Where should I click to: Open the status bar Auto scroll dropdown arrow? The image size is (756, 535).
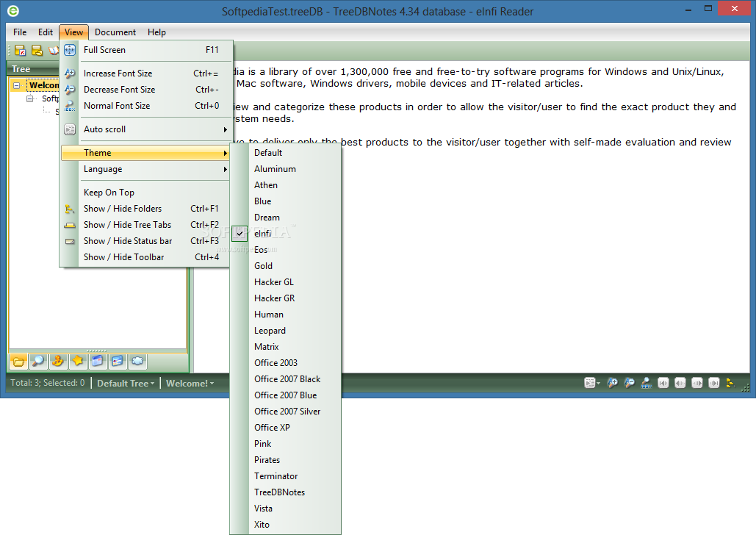598,384
